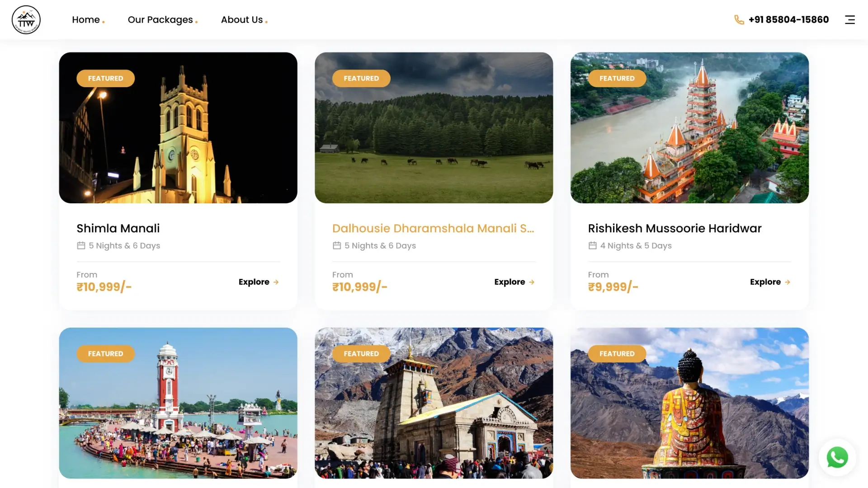868x488 pixels.
Task: Click calendar icon on Rishikesh Mussoorie card
Action: pos(593,245)
